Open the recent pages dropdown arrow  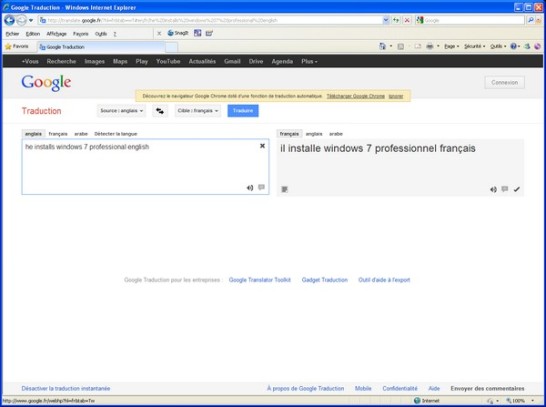point(31,21)
